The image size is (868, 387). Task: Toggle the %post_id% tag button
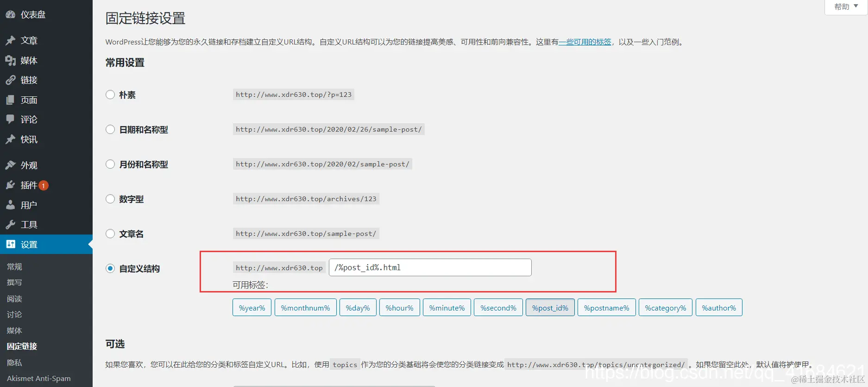pyautogui.click(x=550, y=308)
